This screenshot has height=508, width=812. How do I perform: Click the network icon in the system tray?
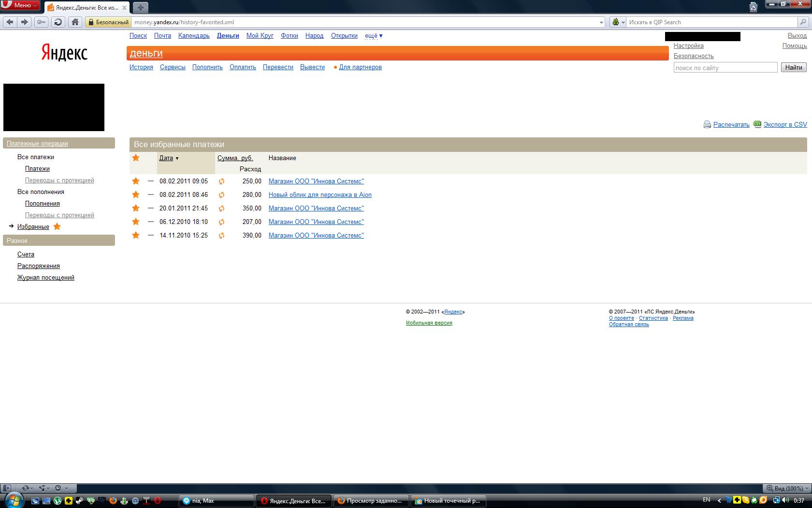tap(776, 500)
